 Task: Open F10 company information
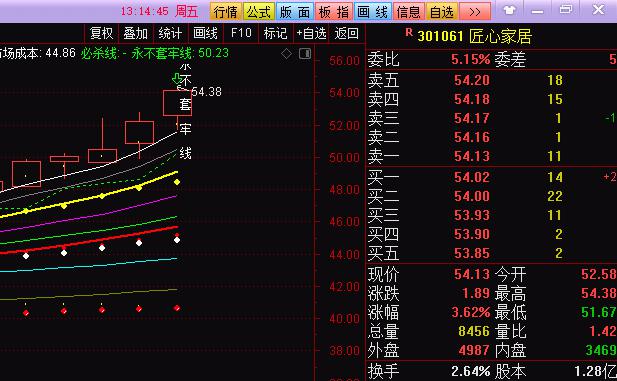coord(241,33)
